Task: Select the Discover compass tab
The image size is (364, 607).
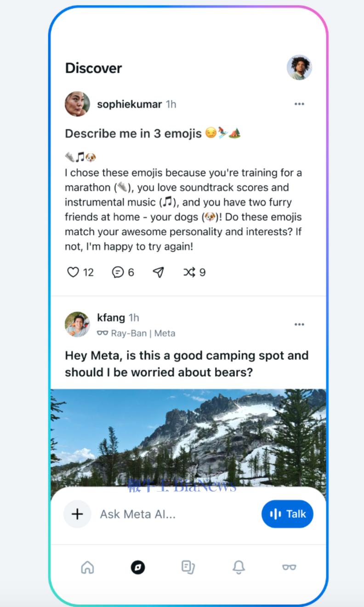Action: [138, 567]
